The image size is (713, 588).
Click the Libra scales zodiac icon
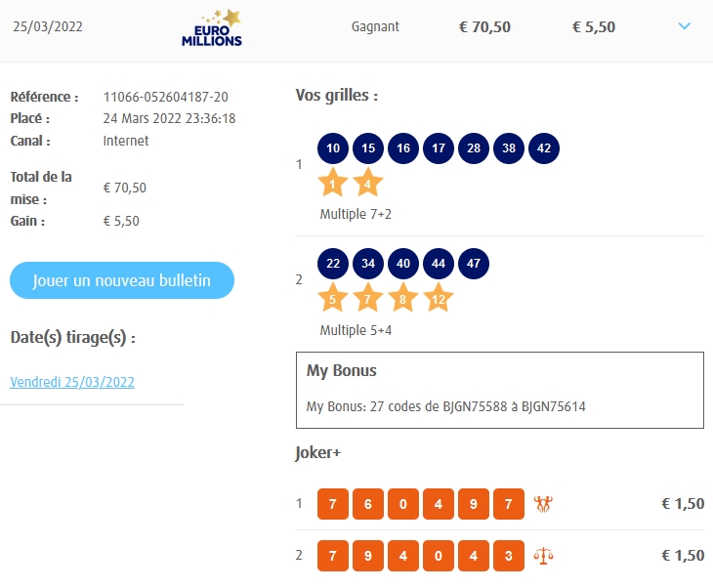(x=543, y=555)
